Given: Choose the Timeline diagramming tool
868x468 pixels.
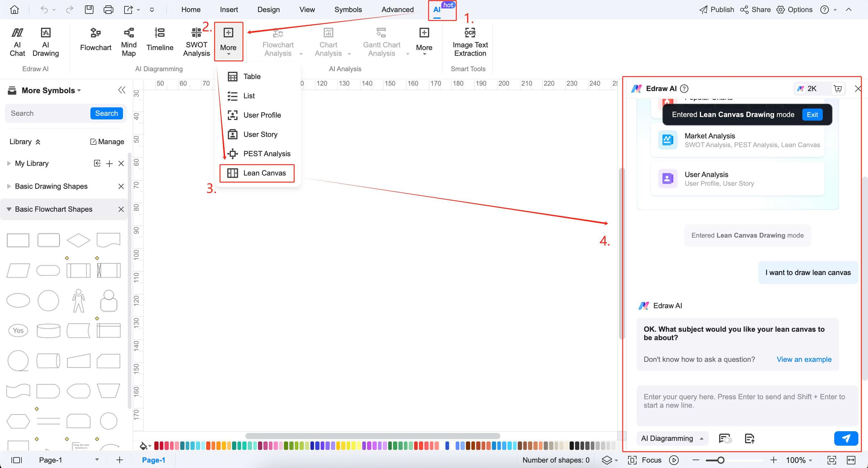Looking at the screenshot, I should pyautogui.click(x=160, y=40).
